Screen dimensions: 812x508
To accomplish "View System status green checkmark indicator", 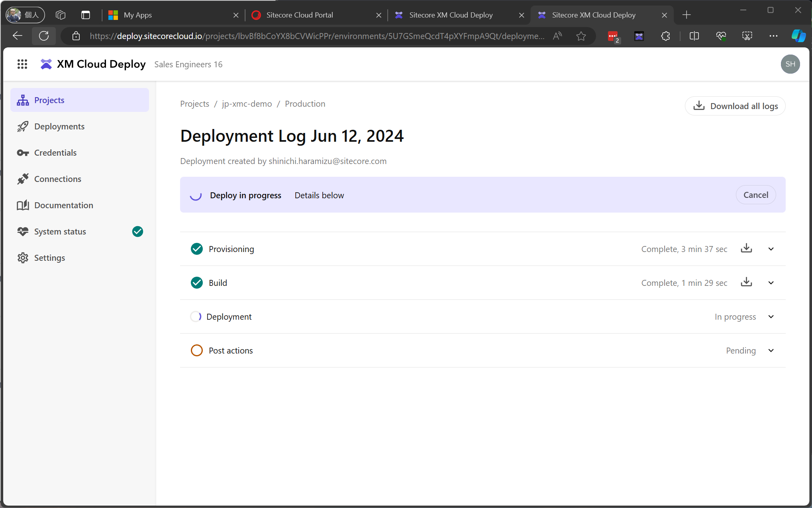I will coord(137,231).
